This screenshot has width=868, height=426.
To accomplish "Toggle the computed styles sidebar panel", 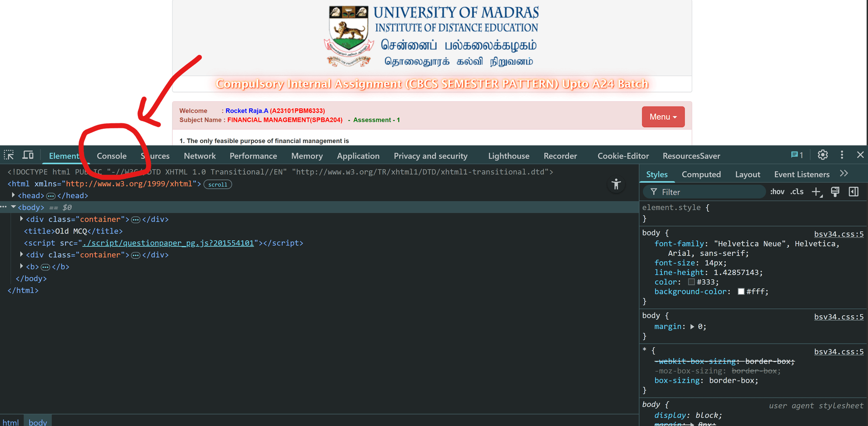I will click(854, 192).
